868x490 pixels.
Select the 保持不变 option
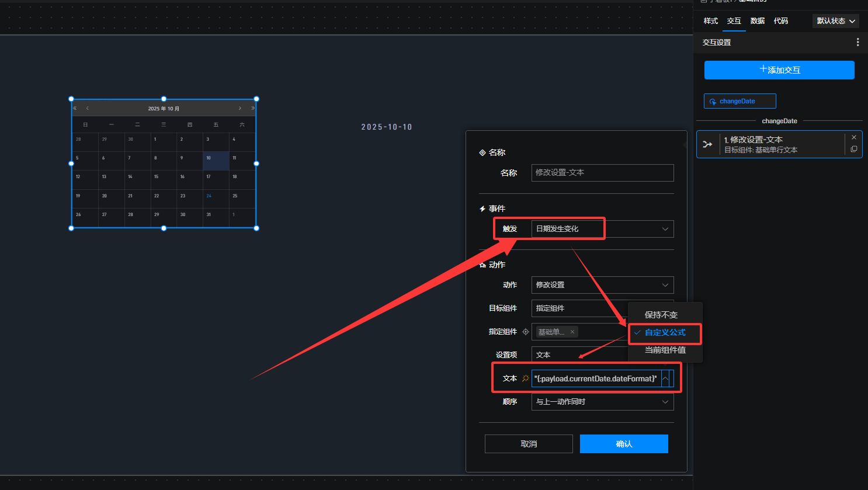coord(661,315)
